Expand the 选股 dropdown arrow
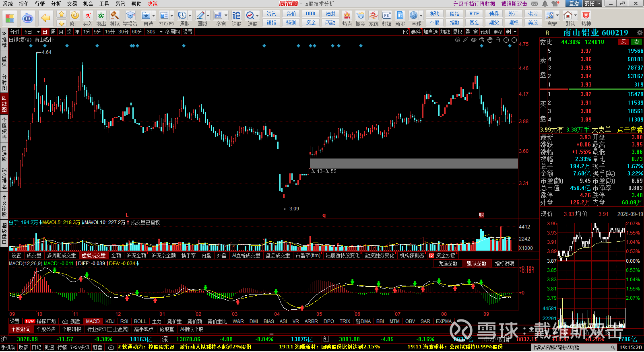The height and width of the screenshot is (352, 644). point(258,16)
